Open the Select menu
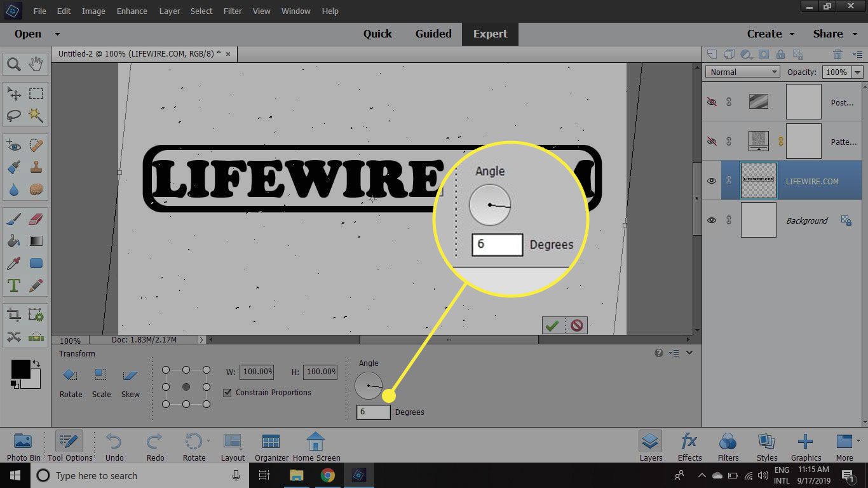868x488 pixels. (201, 11)
